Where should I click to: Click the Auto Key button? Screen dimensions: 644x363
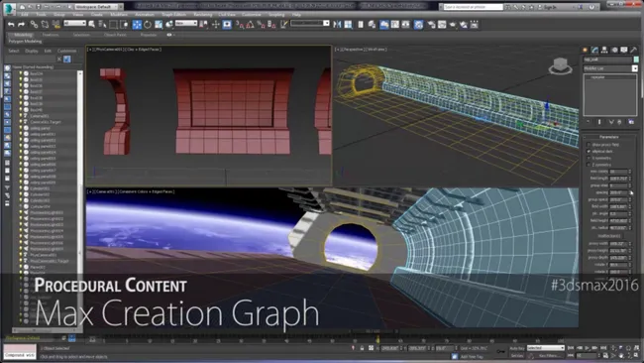pyautogui.click(x=517, y=348)
